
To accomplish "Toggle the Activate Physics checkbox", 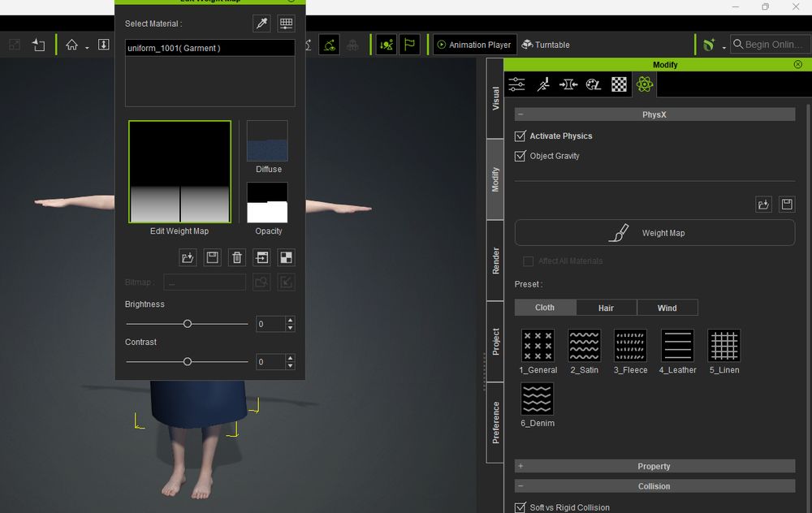I will tap(520, 136).
